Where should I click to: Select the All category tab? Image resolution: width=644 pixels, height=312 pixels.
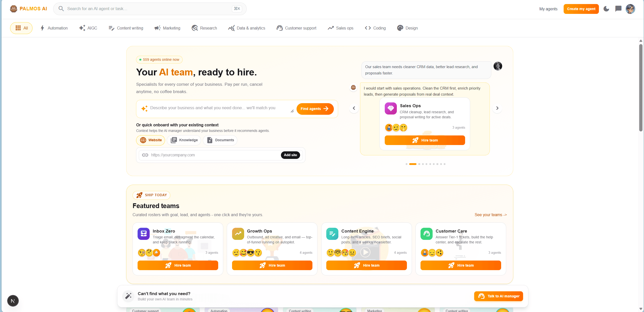click(x=21, y=28)
